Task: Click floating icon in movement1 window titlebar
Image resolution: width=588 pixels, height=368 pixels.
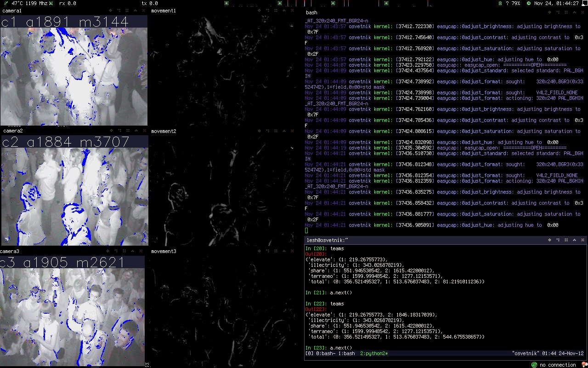Action: pyautogui.click(x=260, y=10)
